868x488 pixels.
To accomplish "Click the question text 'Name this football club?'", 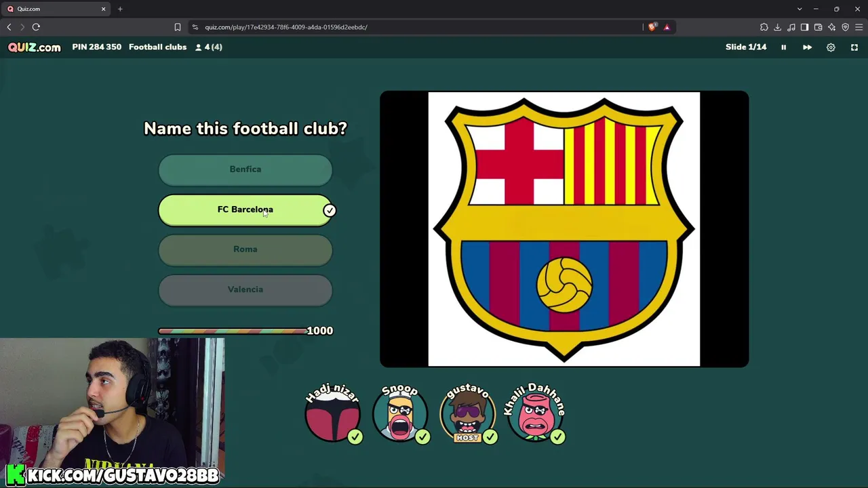I will 245,129.
